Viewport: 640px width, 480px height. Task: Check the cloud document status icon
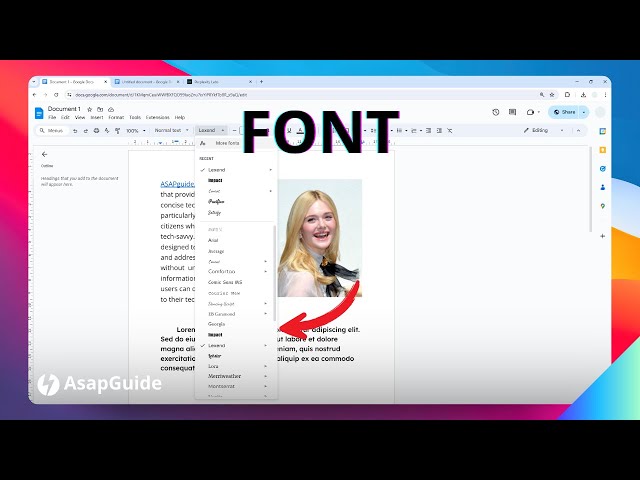(x=111, y=109)
